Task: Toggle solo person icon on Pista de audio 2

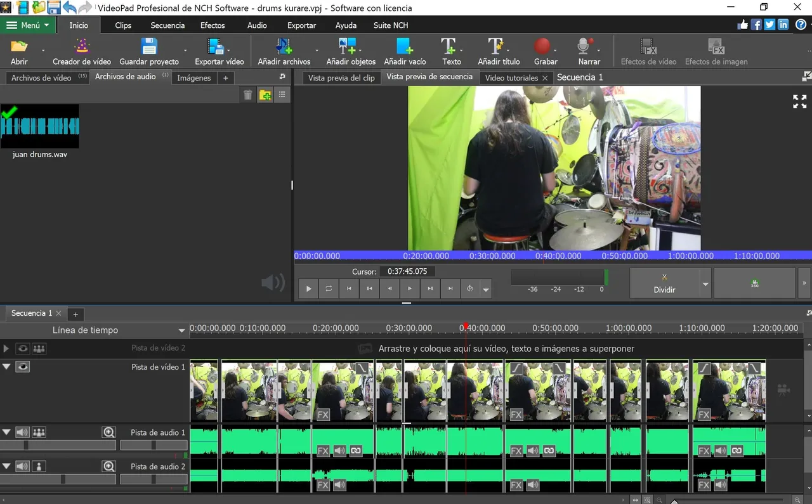Action: pos(39,467)
